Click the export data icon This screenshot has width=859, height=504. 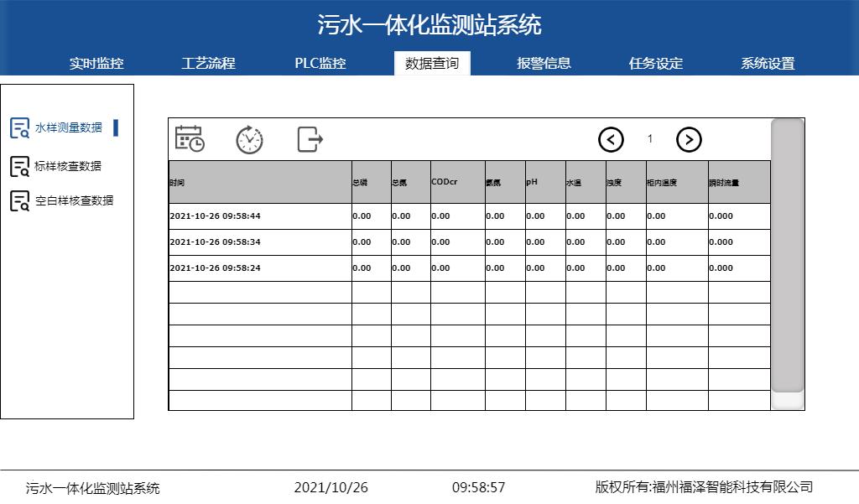tap(310, 139)
